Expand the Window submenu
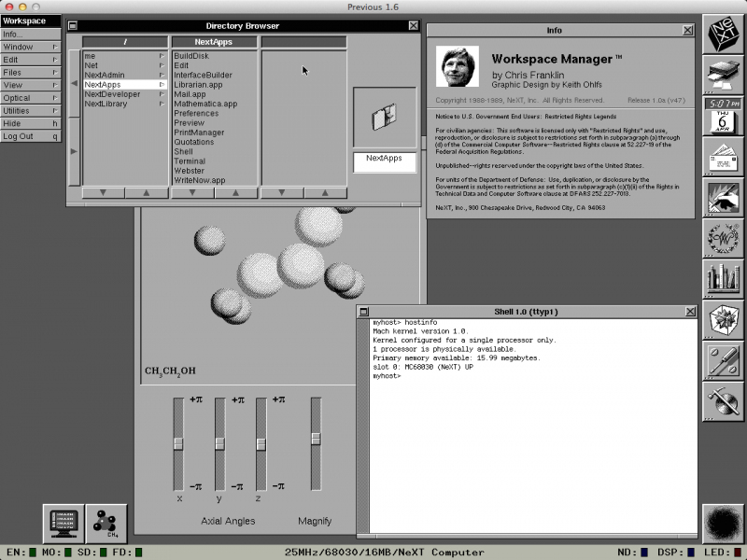 coord(31,47)
